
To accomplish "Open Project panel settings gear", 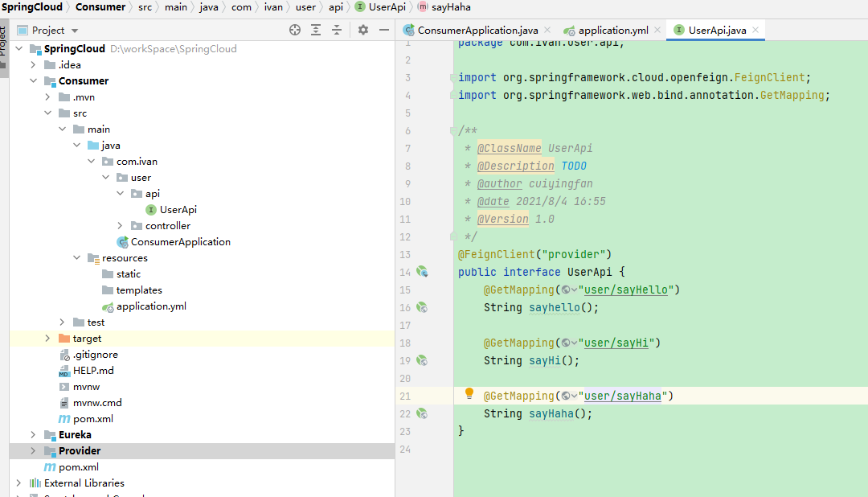I will pyautogui.click(x=363, y=30).
